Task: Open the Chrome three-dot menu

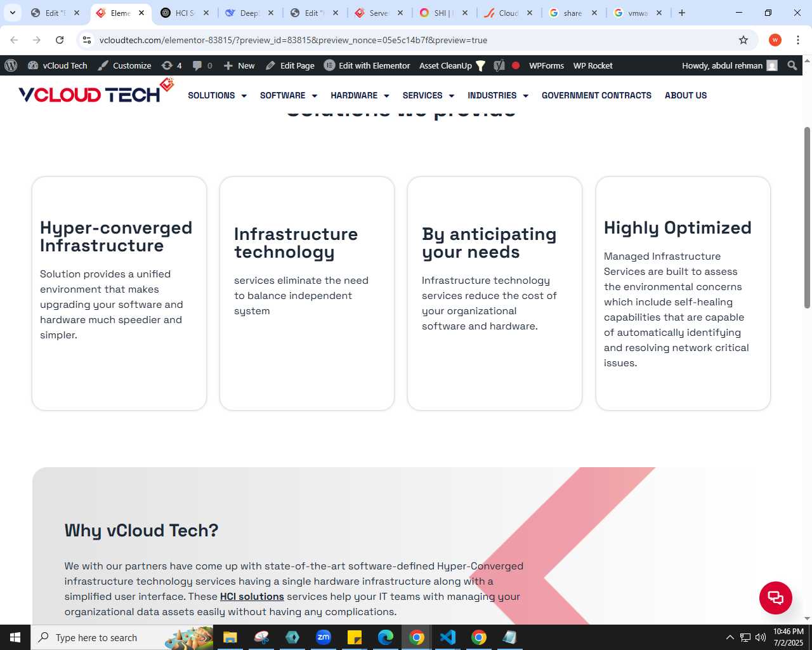Action: click(x=798, y=40)
